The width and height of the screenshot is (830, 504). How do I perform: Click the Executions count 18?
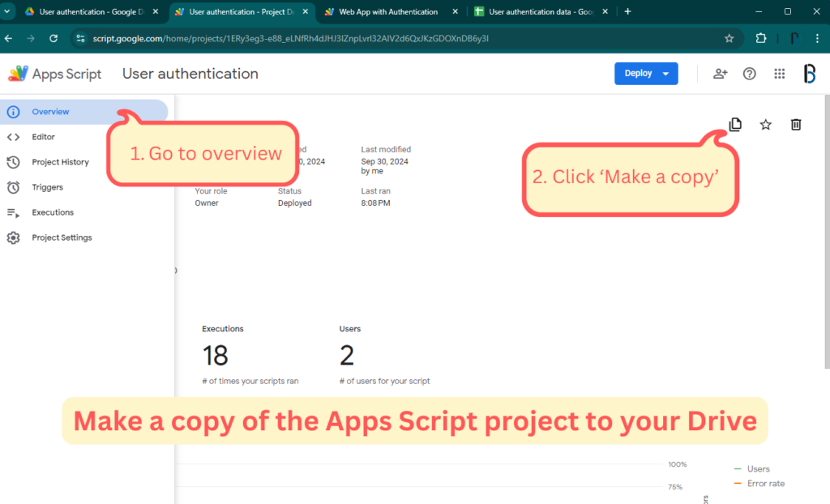coord(215,355)
